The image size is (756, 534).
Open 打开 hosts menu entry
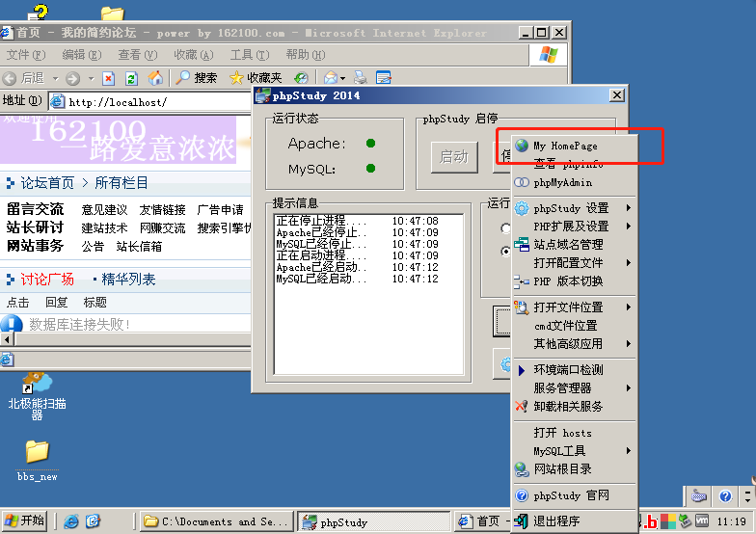pyautogui.click(x=575, y=433)
